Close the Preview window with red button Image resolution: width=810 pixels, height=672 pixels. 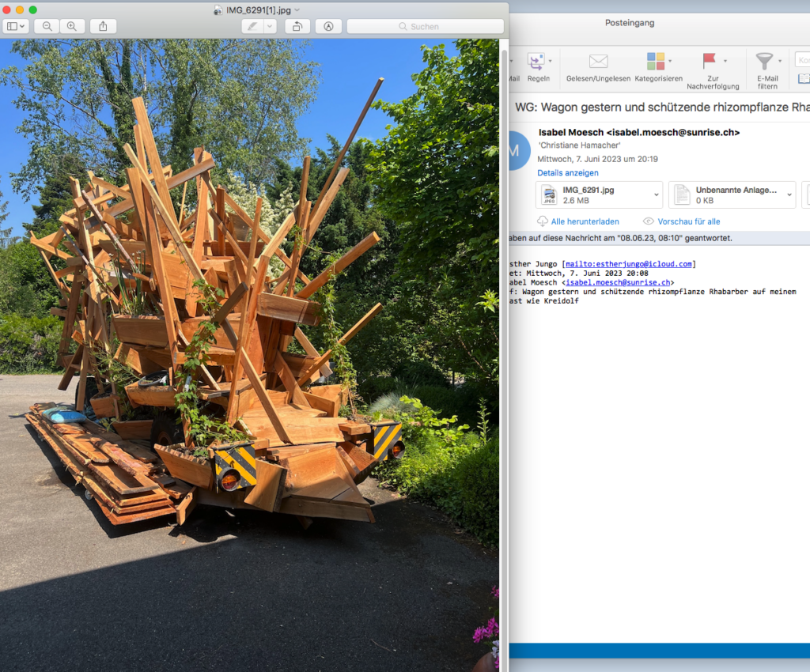coord(6,9)
